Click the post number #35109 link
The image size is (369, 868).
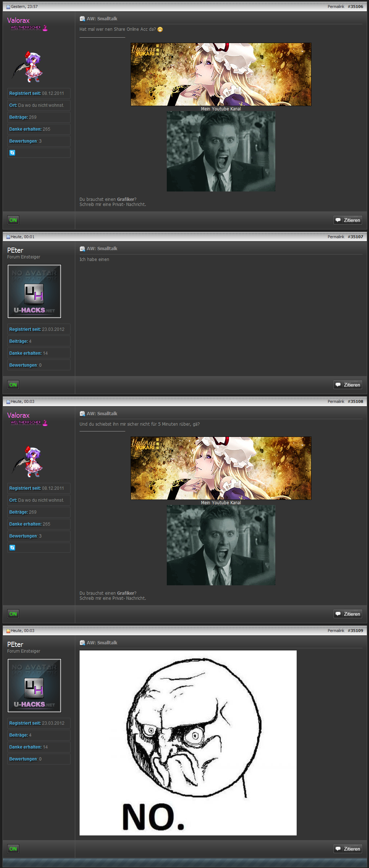point(356,631)
